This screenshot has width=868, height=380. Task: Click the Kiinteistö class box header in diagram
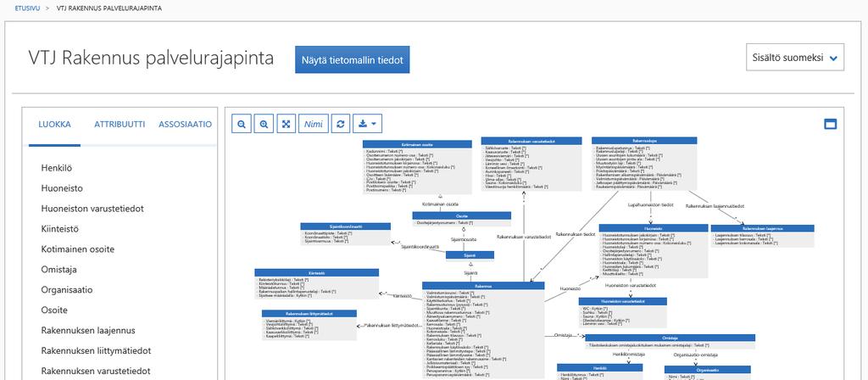click(x=317, y=272)
